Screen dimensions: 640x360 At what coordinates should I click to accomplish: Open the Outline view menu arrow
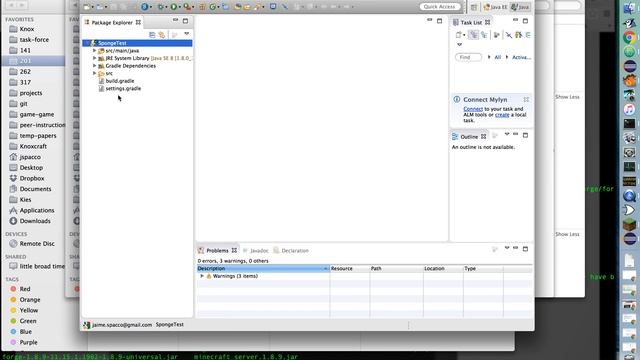pyautogui.click(x=507, y=134)
